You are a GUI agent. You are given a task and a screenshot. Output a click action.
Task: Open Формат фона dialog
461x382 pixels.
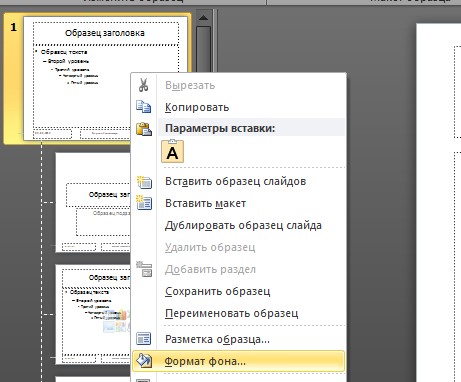tap(205, 361)
